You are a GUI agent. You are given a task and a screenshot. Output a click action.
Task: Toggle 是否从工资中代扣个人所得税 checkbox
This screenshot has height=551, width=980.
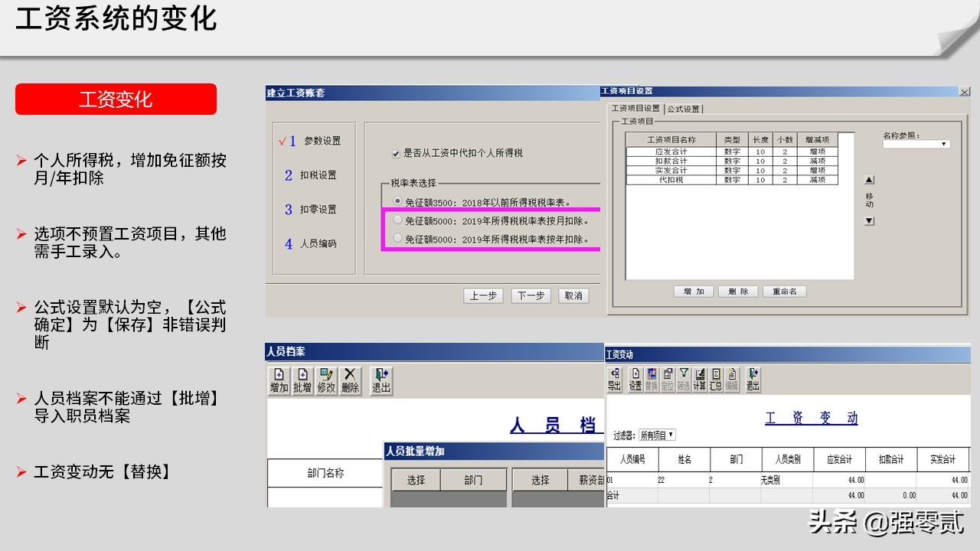396,153
